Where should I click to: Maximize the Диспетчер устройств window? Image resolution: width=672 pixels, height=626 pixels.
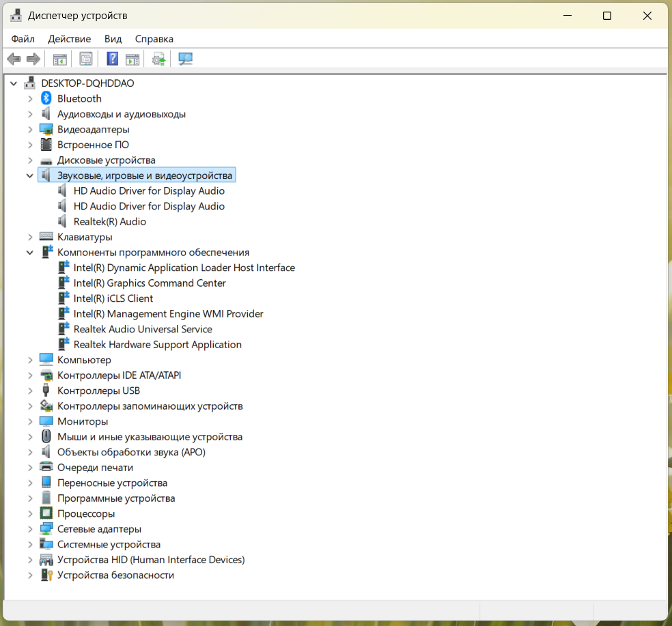pos(607,16)
